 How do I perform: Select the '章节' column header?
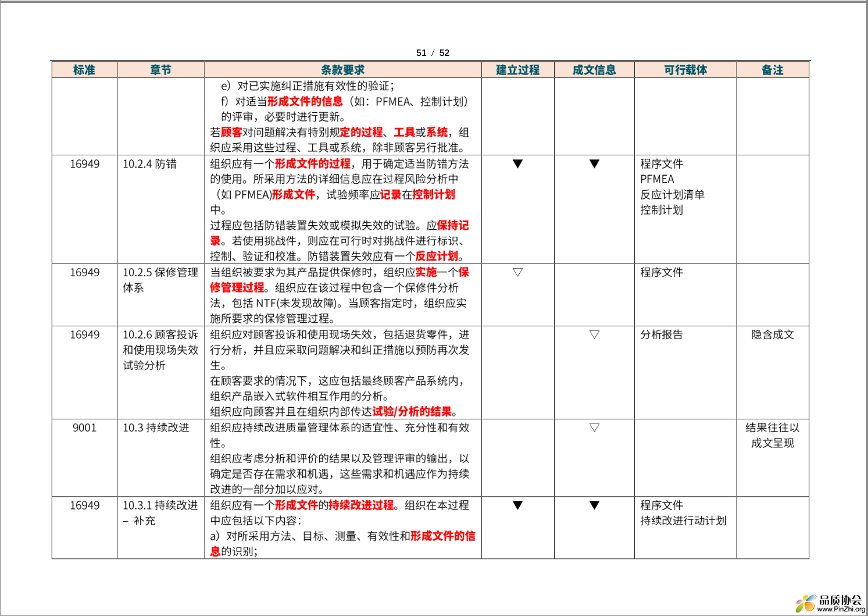[161, 70]
